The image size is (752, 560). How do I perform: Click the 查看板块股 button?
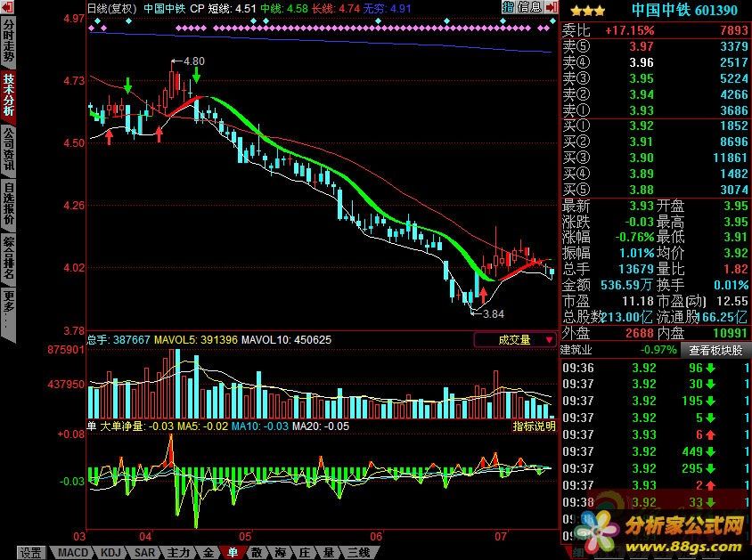click(x=715, y=350)
